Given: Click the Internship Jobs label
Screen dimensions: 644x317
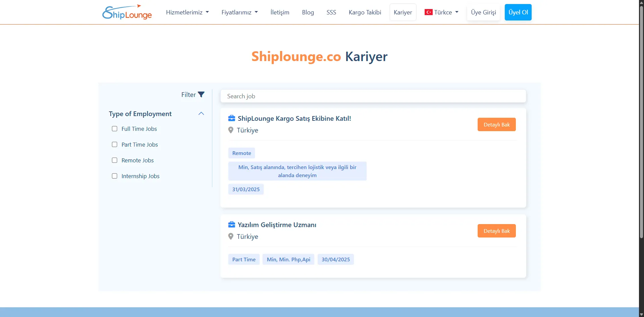Looking at the screenshot, I should point(141,176).
